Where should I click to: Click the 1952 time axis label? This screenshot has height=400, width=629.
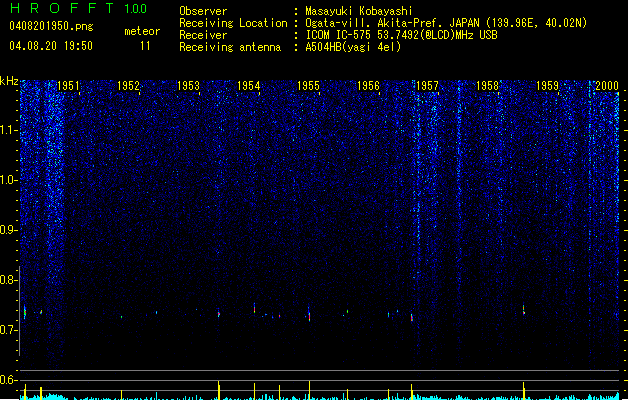pyautogui.click(x=128, y=86)
